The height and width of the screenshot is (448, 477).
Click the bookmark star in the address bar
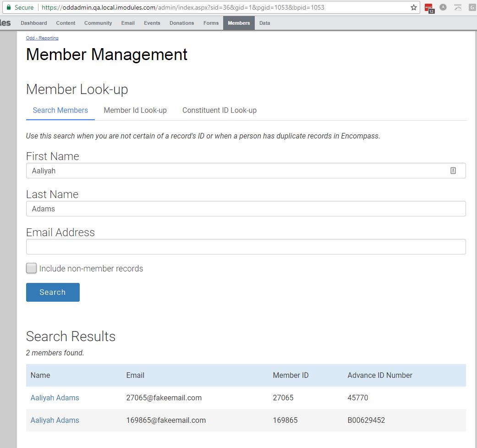[413, 7]
